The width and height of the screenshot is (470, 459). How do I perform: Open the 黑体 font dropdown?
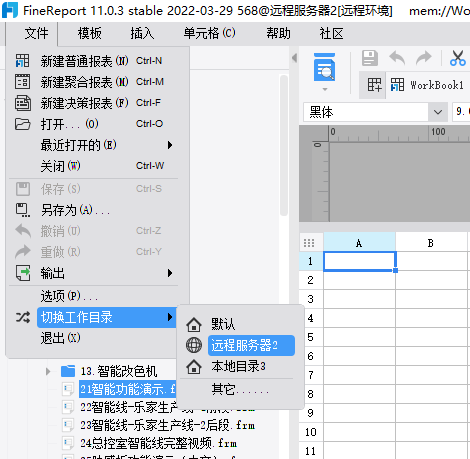pyautogui.click(x=438, y=112)
